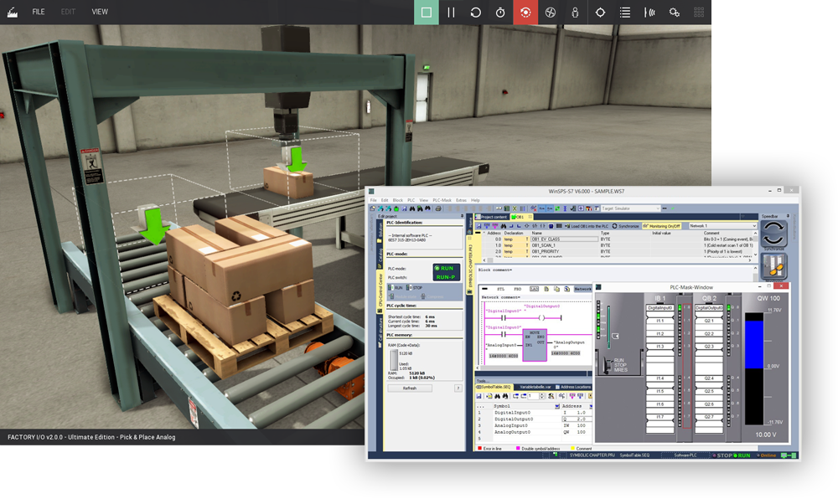The height and width of the screenshot is (504, 838).
Task: Switch to the Variabletabelle.var tab
Action: 536,387
